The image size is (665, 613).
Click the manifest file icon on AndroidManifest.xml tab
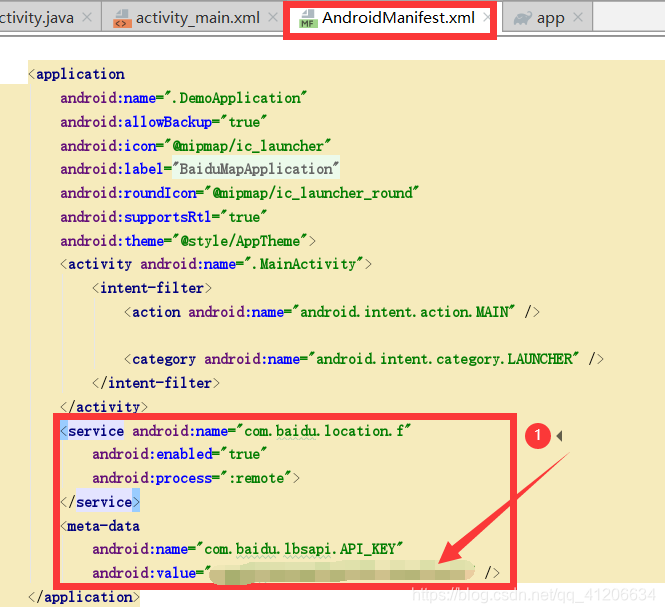(308, 19)
